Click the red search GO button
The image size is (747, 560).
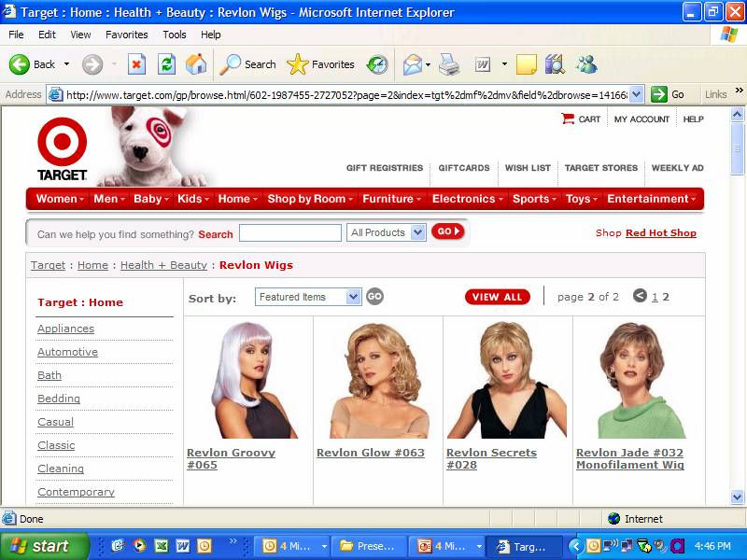(x=447, y=231)
